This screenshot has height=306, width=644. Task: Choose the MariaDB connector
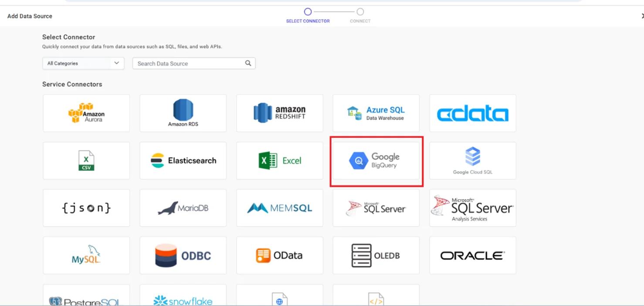(x=183, y=208)
